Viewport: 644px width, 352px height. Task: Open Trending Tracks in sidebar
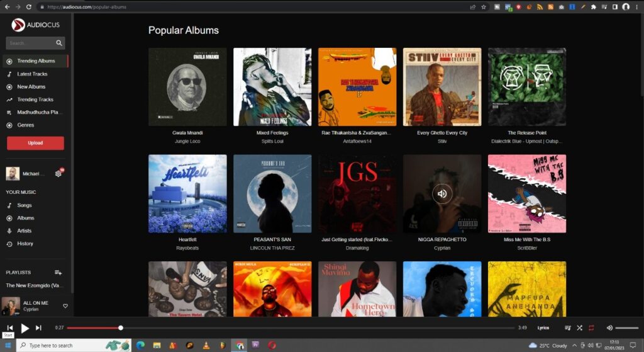(35, 99)
